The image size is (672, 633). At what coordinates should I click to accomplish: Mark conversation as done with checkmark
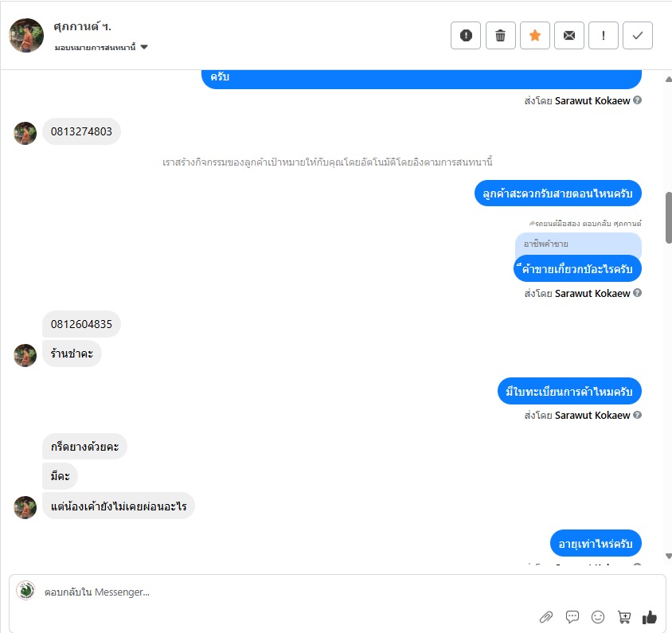click(637, 36)
